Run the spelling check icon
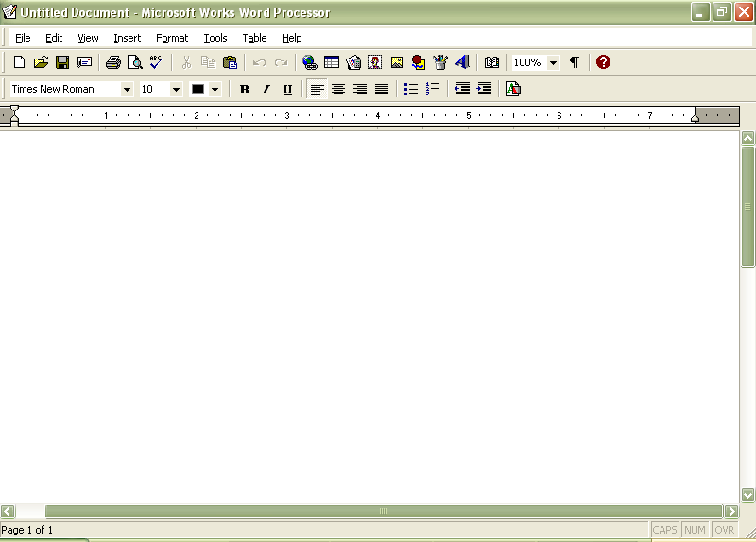756x542 pixels. pyautogui.click(x=157, y=62)
